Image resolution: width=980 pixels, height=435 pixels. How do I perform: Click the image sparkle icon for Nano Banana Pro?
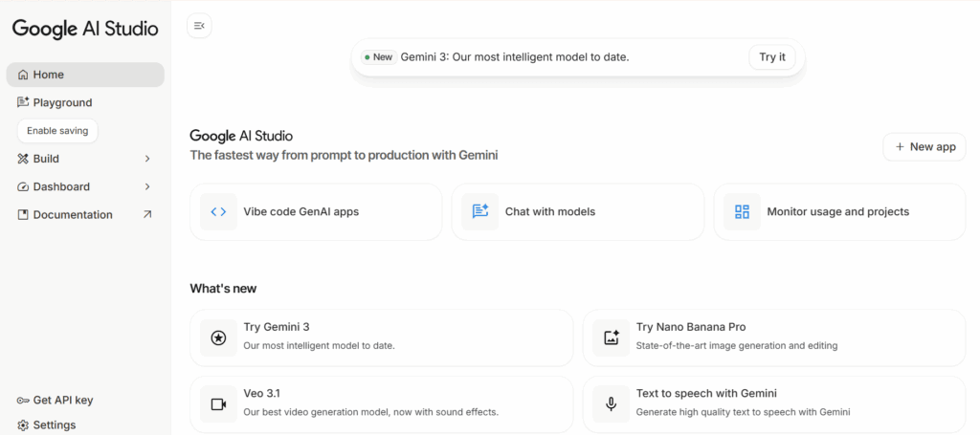coord(611,337)
